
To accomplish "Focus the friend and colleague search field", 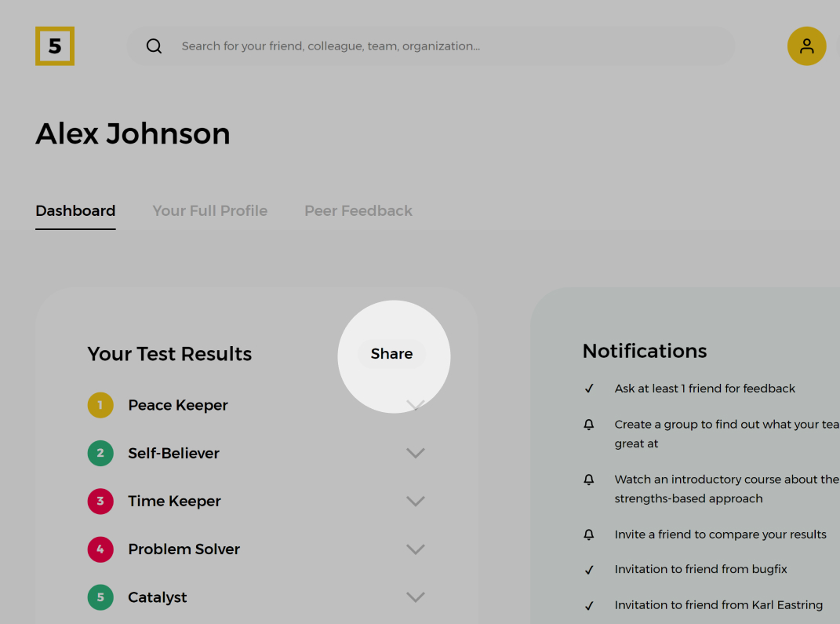I will point(447,46).
